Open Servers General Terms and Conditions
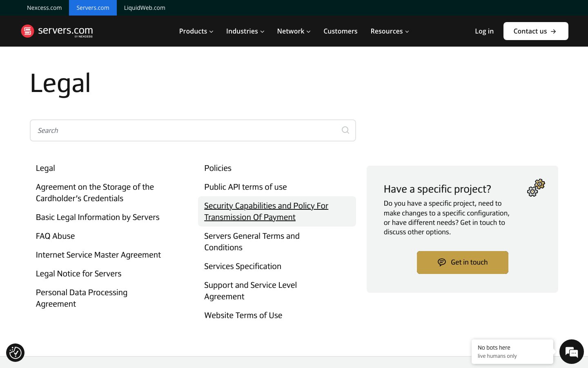Screen dimensions: 588x368 (252, 242)
